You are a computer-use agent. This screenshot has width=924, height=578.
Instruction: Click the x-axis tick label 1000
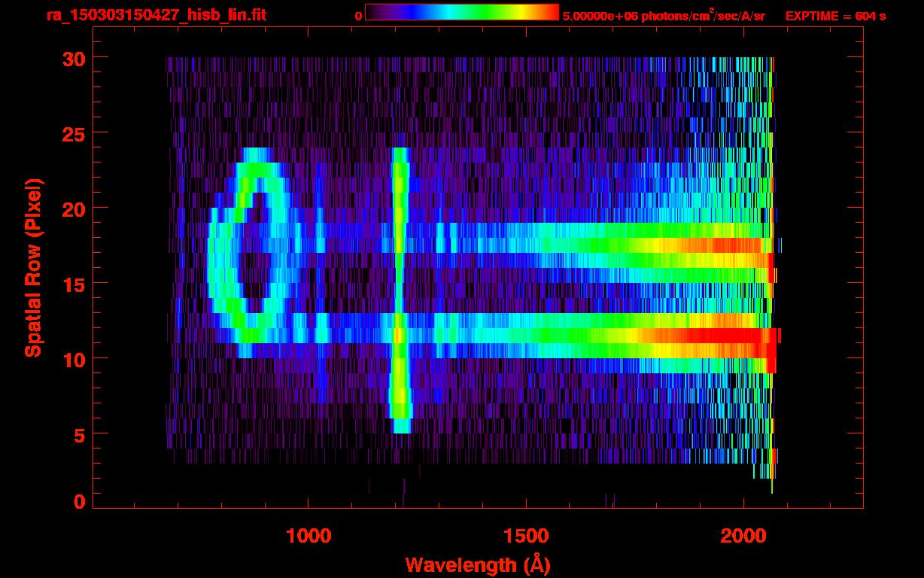(x=309, y=536)
